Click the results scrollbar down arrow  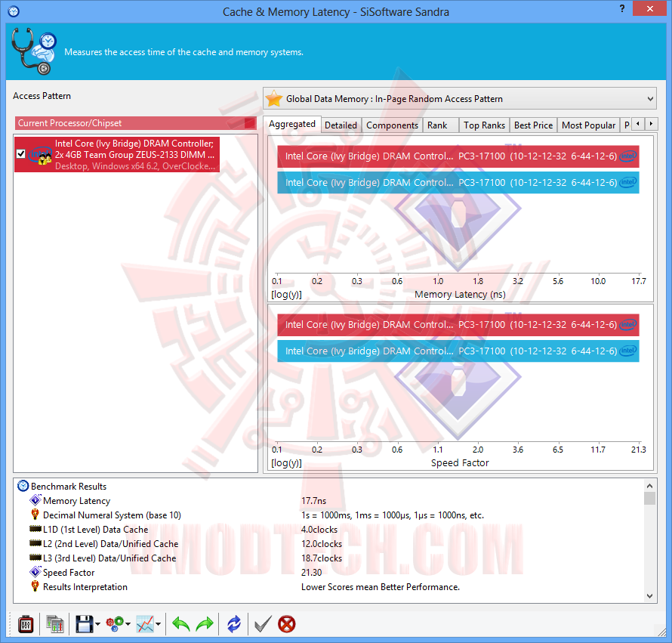point(649,596)
